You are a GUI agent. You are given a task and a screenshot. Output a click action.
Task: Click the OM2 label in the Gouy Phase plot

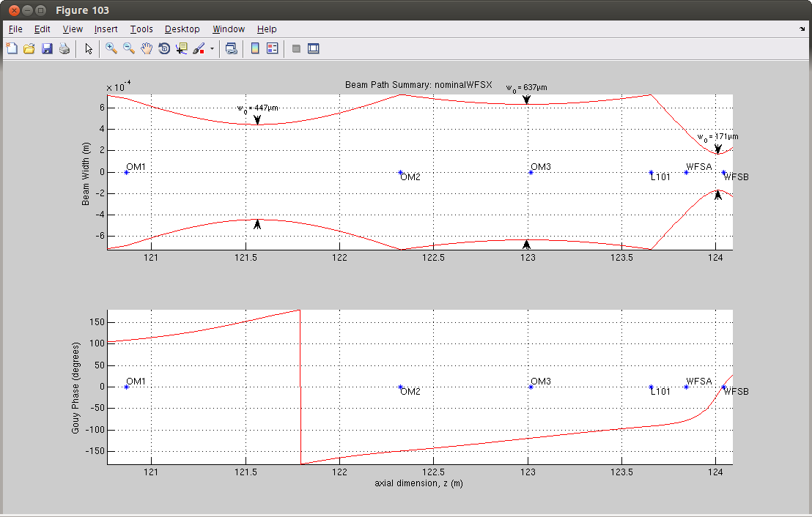410,392
